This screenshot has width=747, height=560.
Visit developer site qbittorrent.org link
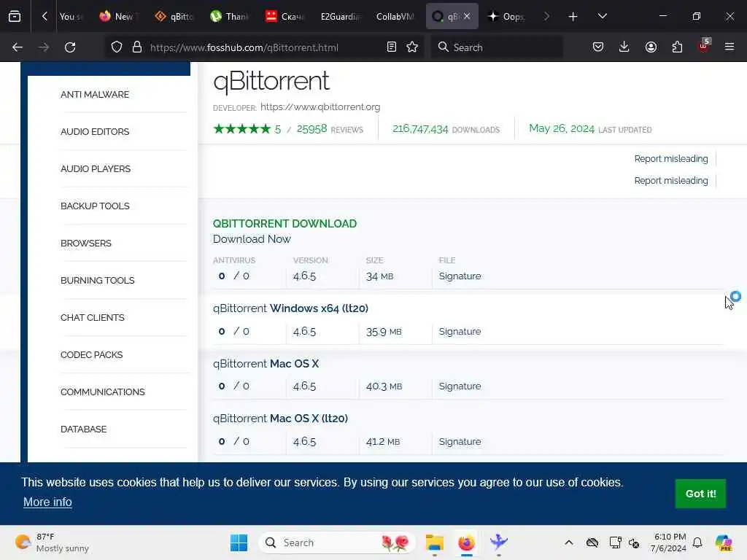pos(320,106)
